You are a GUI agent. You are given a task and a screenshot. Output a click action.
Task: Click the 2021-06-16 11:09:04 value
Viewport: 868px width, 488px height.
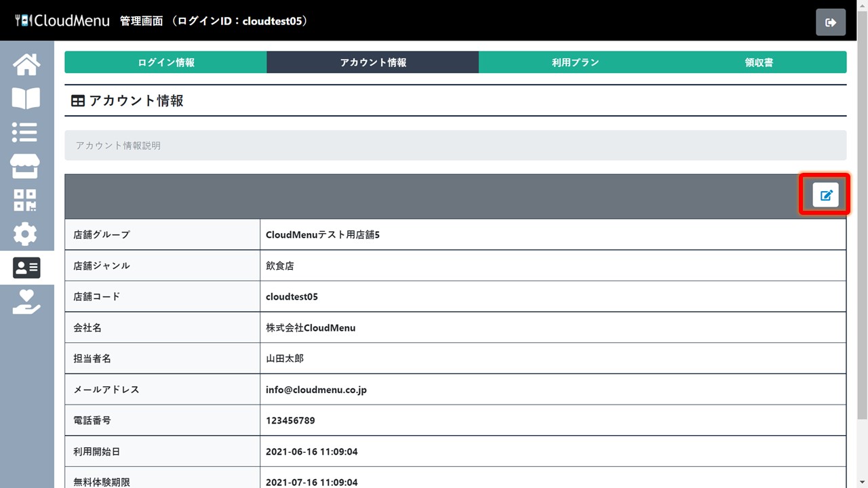pyautogui.click(x=312, y=451)
